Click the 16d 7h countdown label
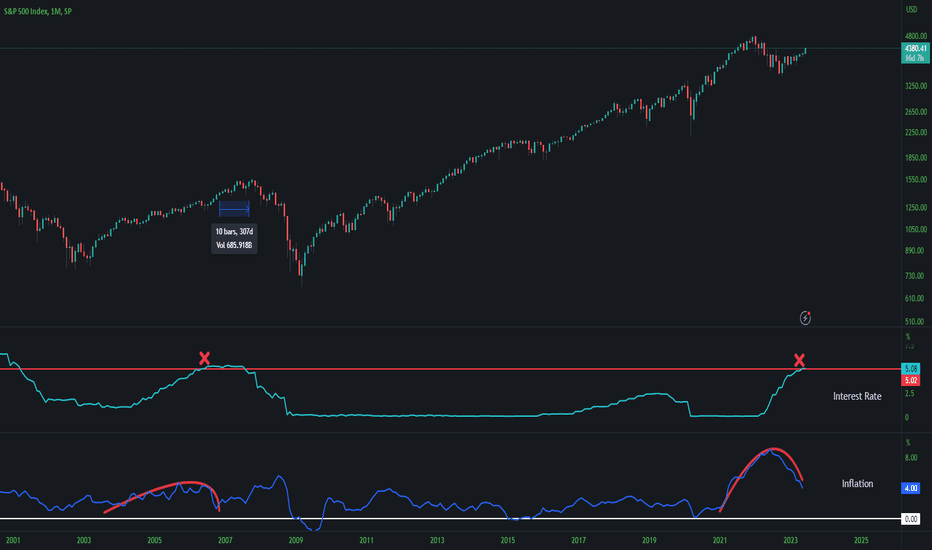The height and width of the screenshot is (550, 932). pyautogui.click(x=915, y=58)
